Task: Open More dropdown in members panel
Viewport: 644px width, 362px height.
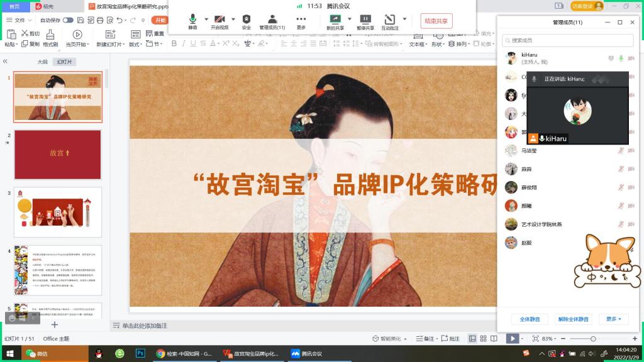Action: 614,319
